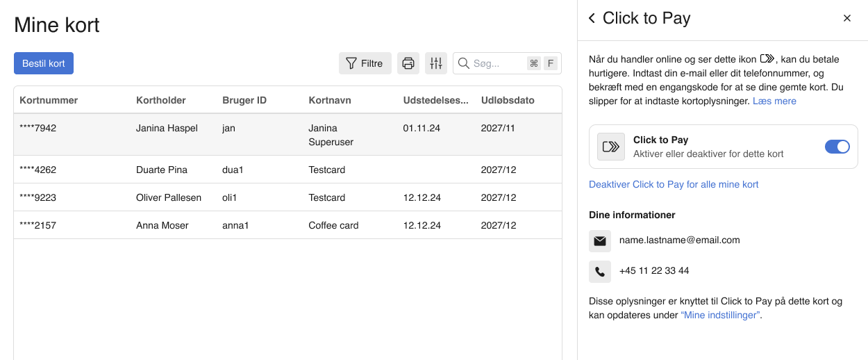This screenshot has height=360, width=868.
Task: Sort by Kortholder column header
Action: coord(161,100)
